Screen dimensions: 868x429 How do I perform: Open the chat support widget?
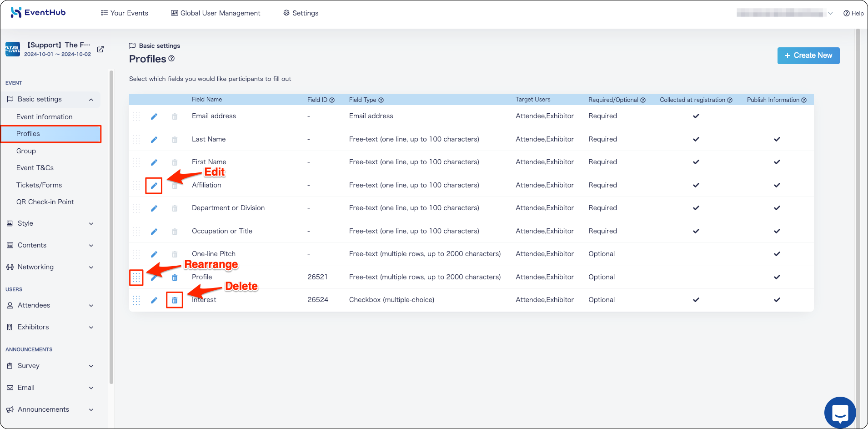click(x=840, y=413)
